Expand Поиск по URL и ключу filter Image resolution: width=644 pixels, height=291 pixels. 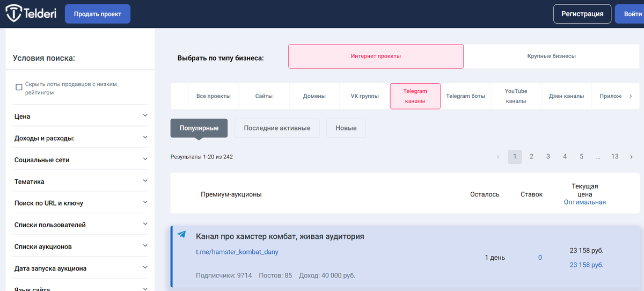point(80,203)
